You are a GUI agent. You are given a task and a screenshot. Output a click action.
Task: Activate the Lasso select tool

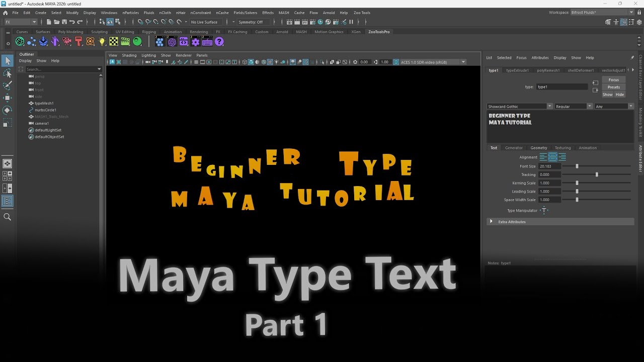click(x=8, y=73)
